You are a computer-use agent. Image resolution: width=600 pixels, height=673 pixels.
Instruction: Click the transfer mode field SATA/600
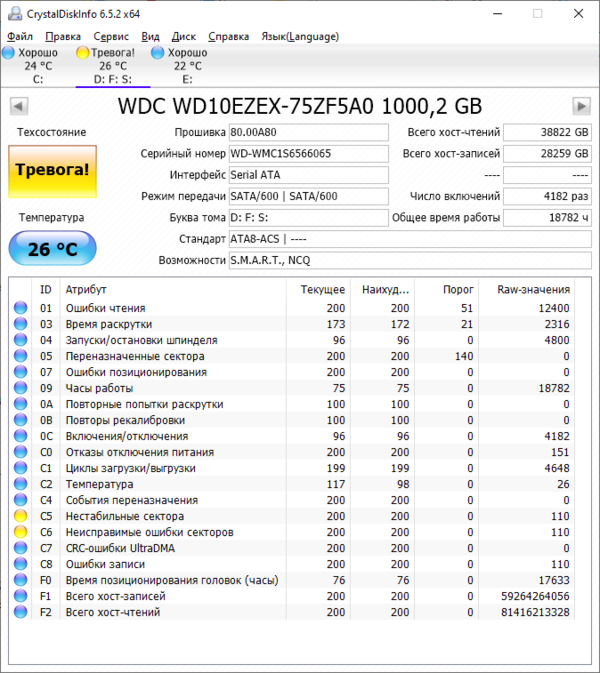pyautogui.click(x=309, y=196)
